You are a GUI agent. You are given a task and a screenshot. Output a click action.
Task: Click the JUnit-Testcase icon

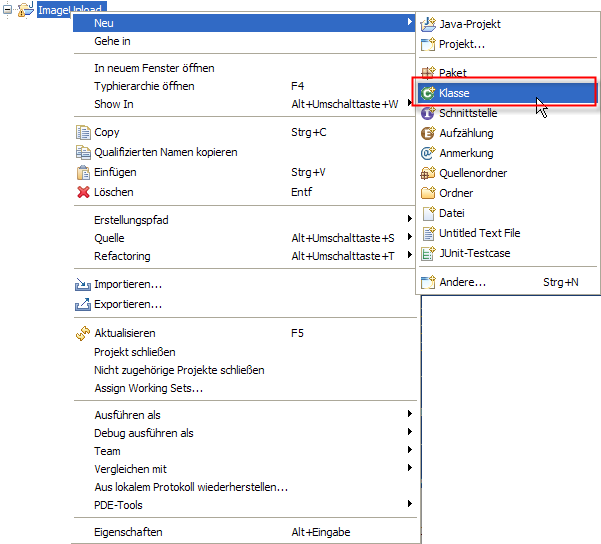pyautogui.click(x=428, y=253)
